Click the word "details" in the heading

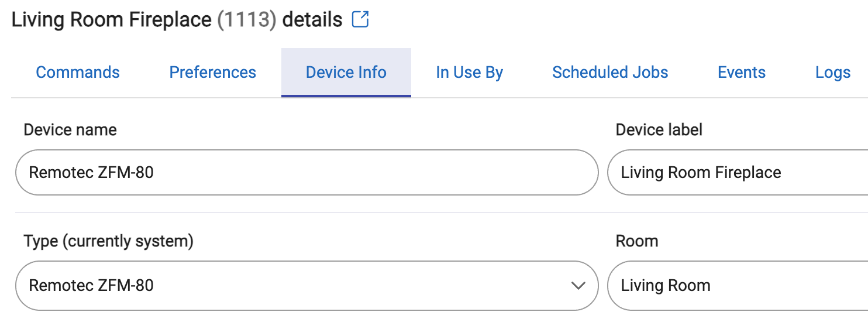tap(312, 20)
